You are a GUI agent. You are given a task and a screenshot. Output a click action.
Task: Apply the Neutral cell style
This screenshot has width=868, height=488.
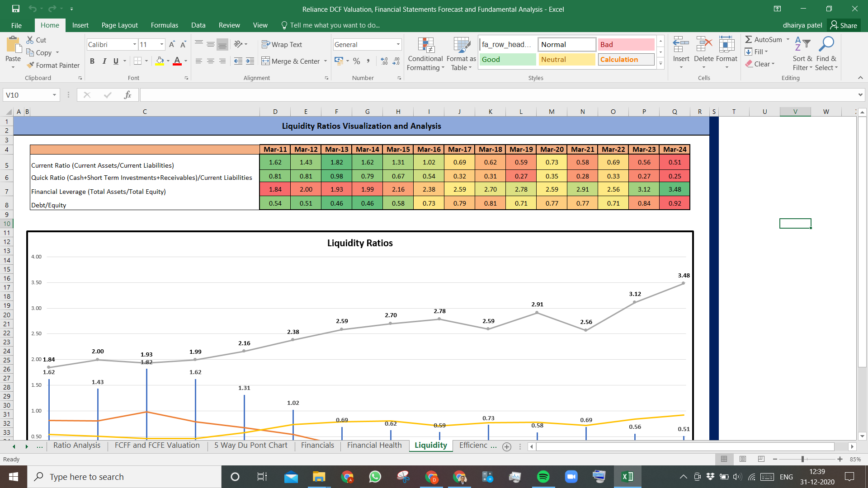567,59
